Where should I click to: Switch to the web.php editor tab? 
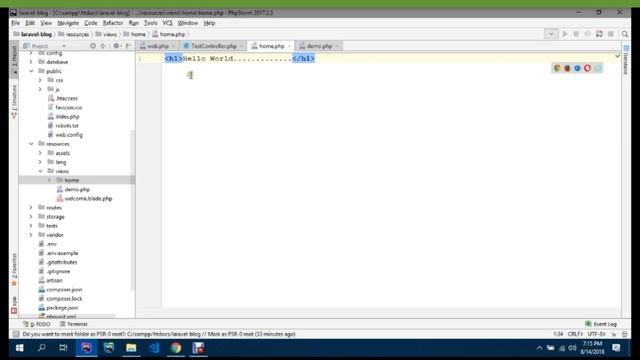tap(158, 46)
